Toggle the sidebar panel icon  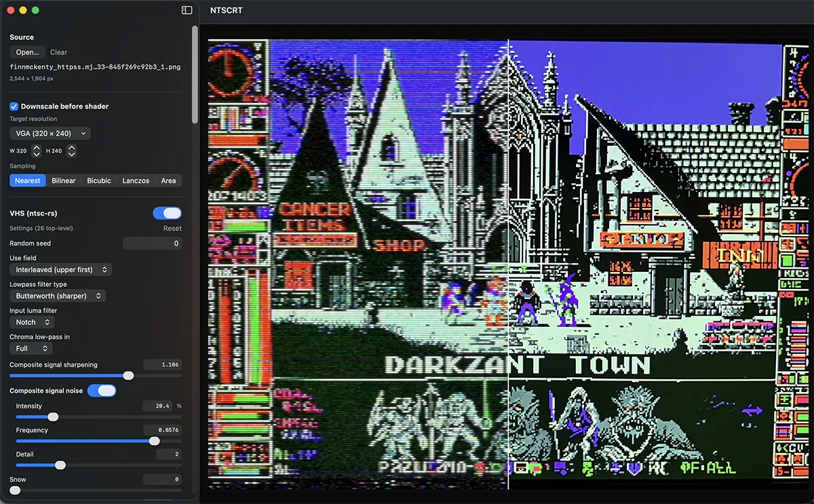[x=187, y=10]
